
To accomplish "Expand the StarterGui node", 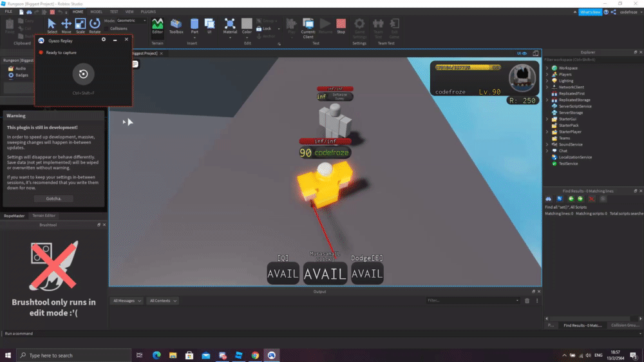I will point(547,119).
